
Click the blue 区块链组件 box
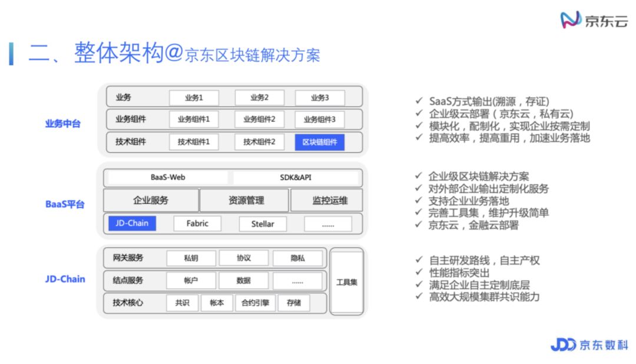320,142
